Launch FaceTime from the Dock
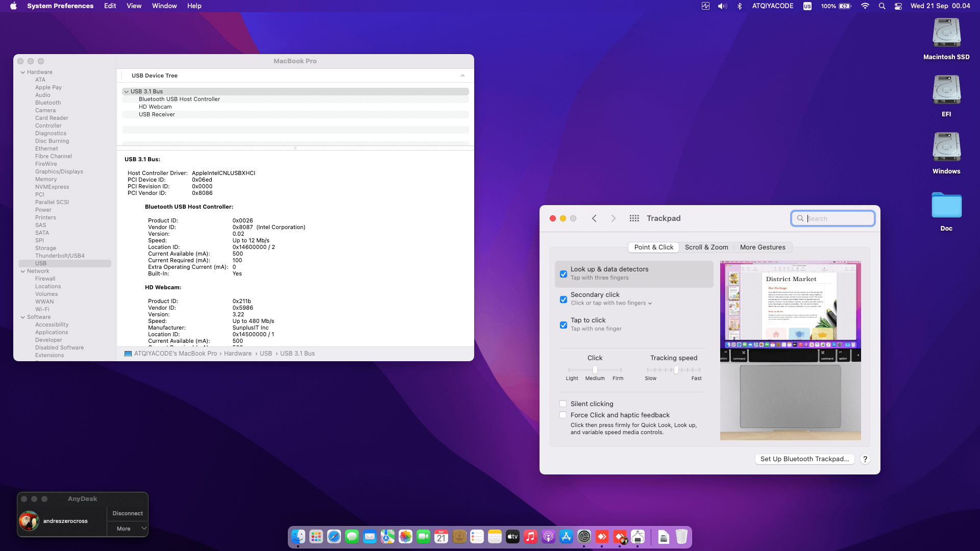This screenshot has width=980, height=551. (423, 537)
